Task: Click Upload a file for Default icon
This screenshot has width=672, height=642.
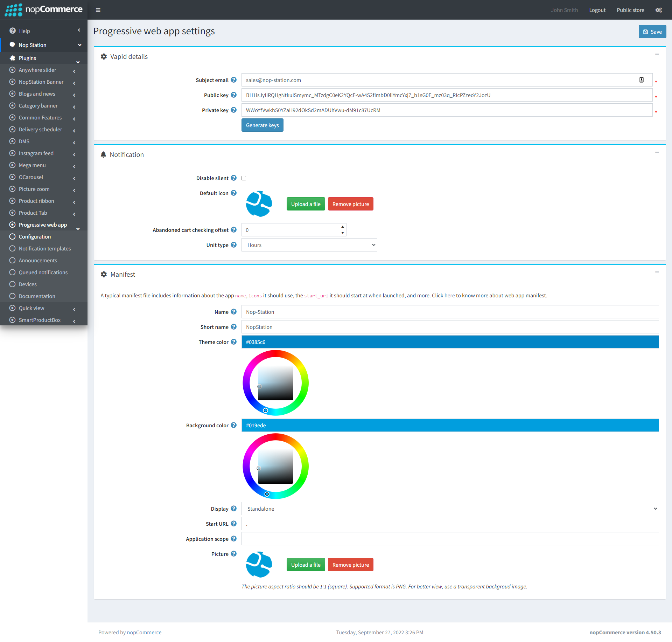Action: point(306,203)
